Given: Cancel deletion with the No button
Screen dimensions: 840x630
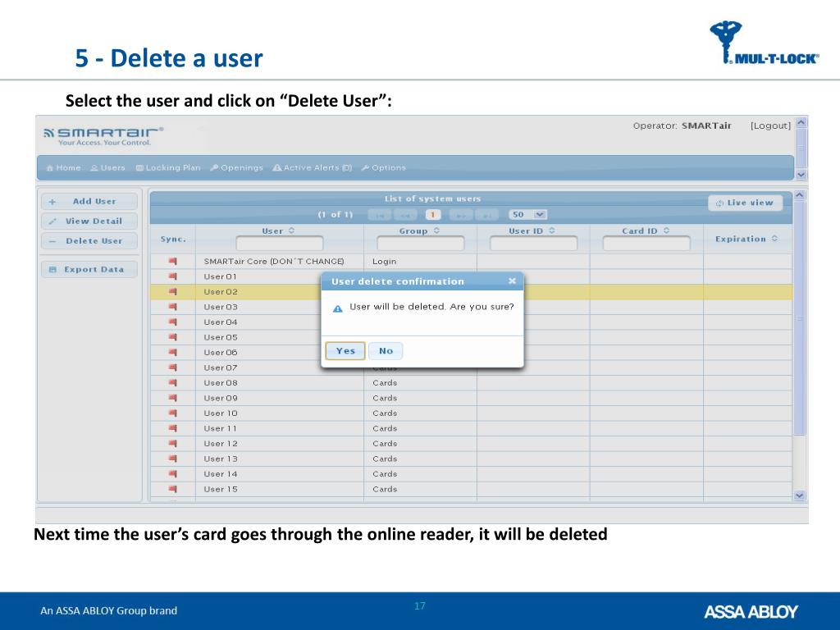Looking at the screenshot, I should [x=386, y=351].
